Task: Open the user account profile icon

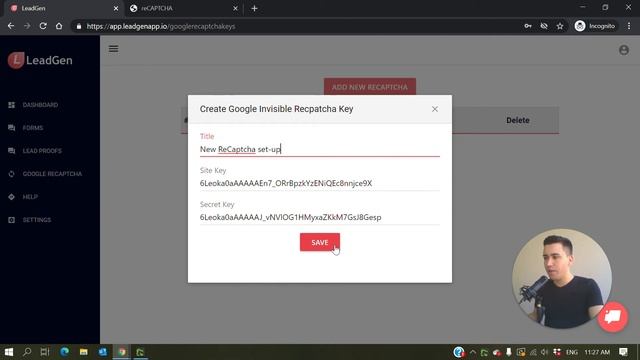Action: click(x=624, y=50)
